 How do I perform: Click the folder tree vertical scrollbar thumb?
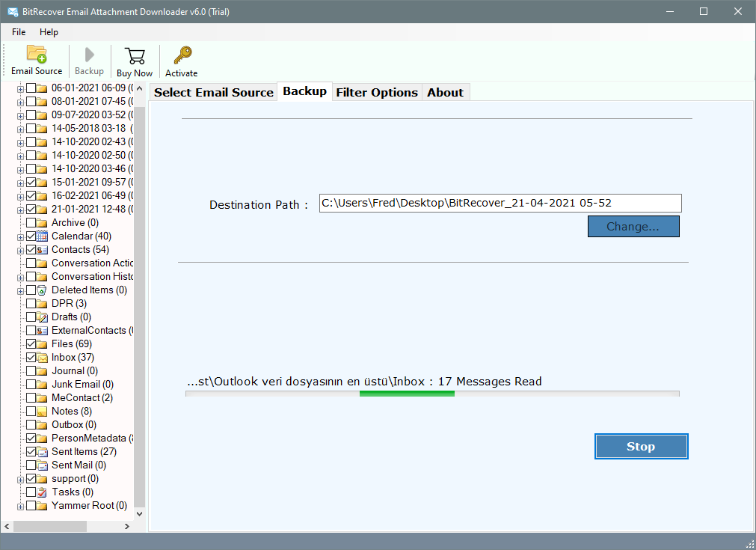coord(139,306)
